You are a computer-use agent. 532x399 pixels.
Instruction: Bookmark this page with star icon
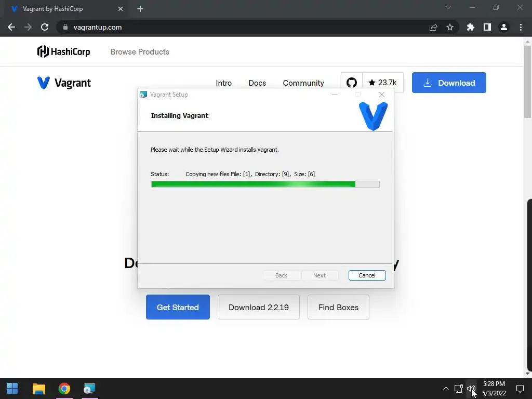450,27
